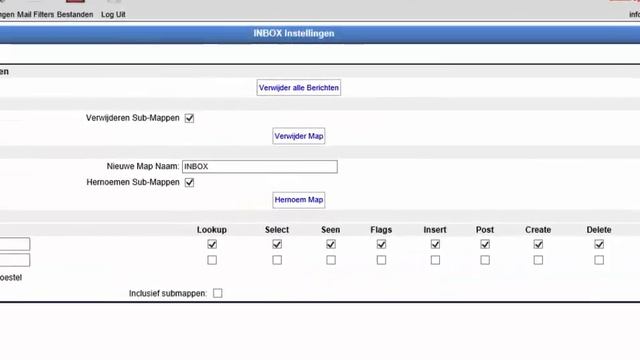This screenshot has height=360, width=640.
Task: Click the Lookup column header
Action: pyautogui.click(x=212, y=230)
